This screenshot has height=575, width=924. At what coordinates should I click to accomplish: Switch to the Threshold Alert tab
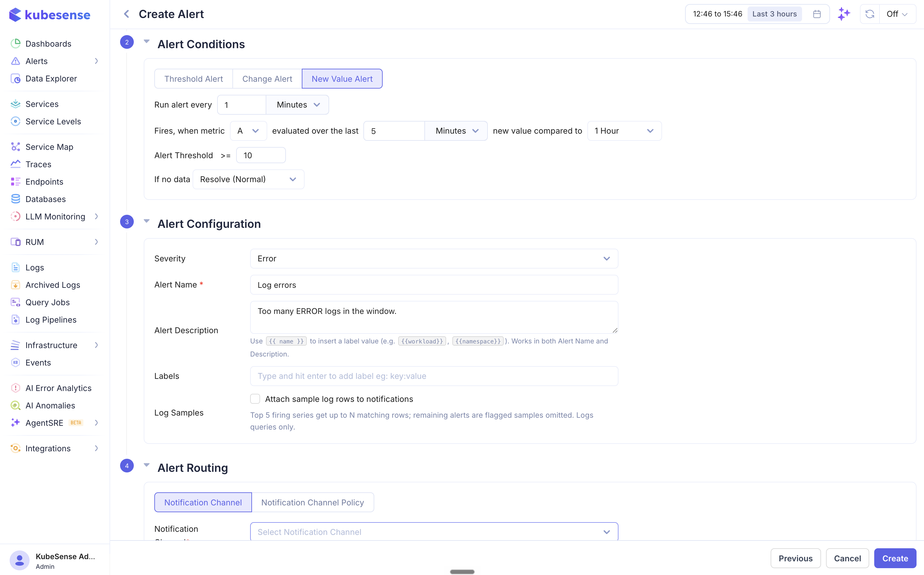point(193,79)
